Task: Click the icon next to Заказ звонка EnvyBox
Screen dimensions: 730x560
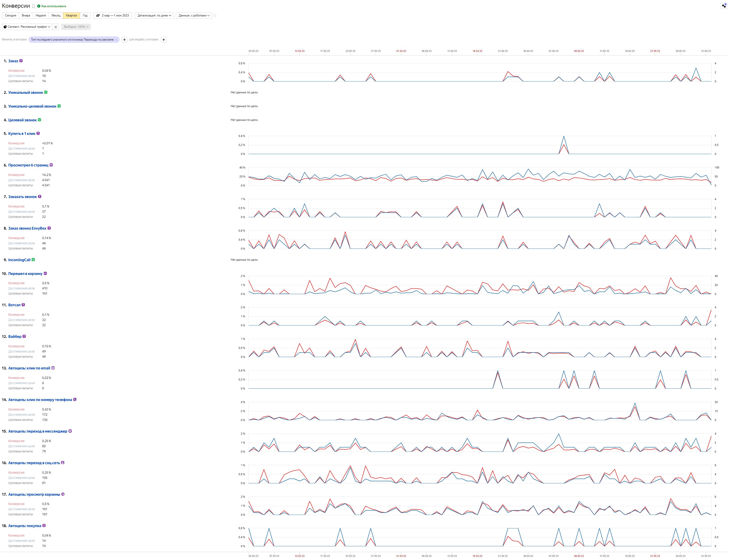Action: [49, 228]
